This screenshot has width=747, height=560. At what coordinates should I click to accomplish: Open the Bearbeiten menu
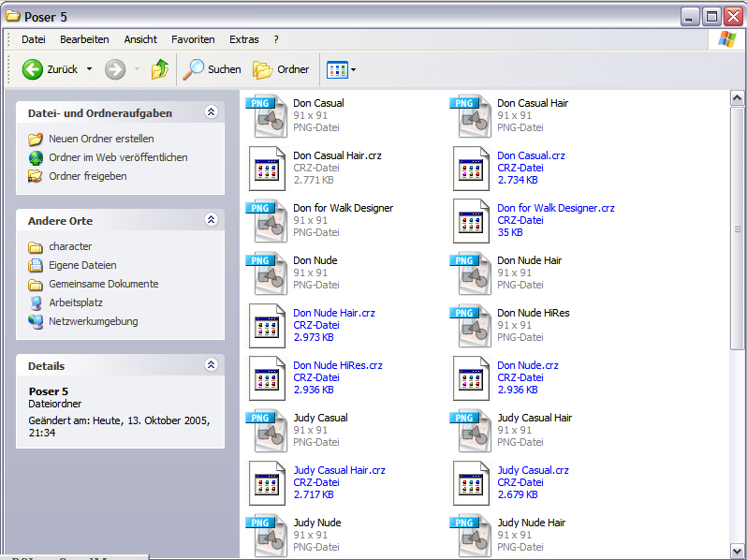pos(84,39)
